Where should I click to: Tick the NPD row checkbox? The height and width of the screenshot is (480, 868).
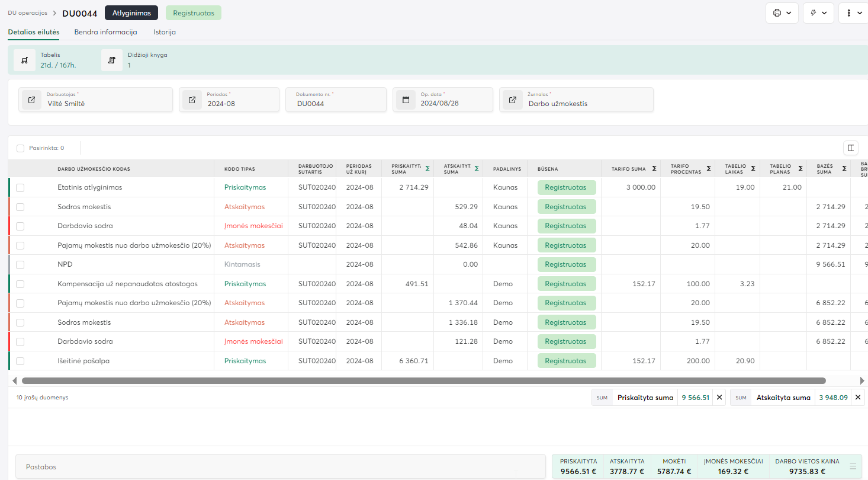tap(20, 265)
